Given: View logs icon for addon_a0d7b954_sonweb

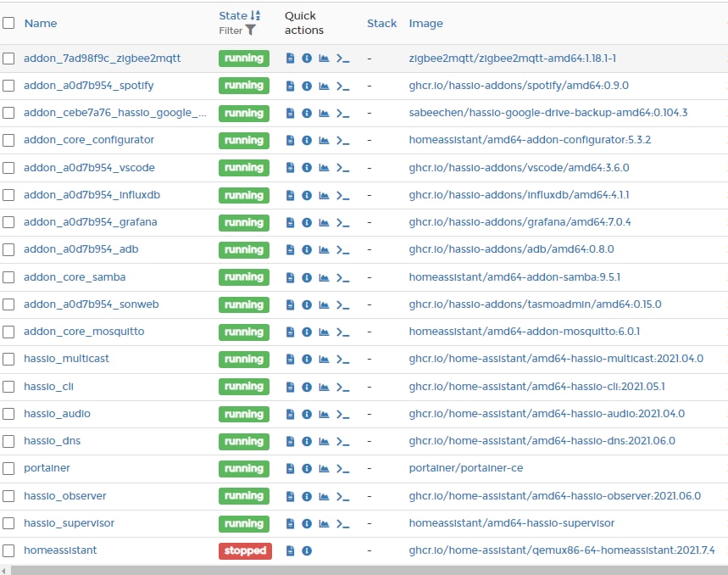Looking at the screenshot, I should tap(290, 304).
